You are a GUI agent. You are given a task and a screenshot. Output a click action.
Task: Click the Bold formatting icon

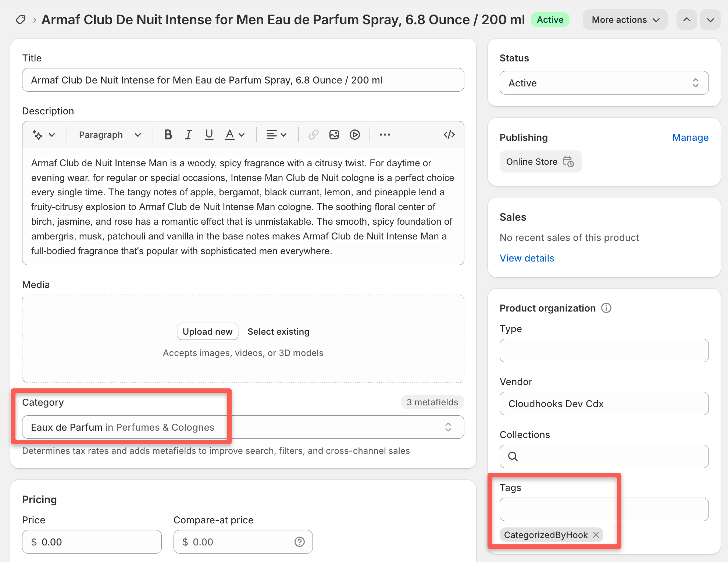pyautogui.click(x=168, y=135)
